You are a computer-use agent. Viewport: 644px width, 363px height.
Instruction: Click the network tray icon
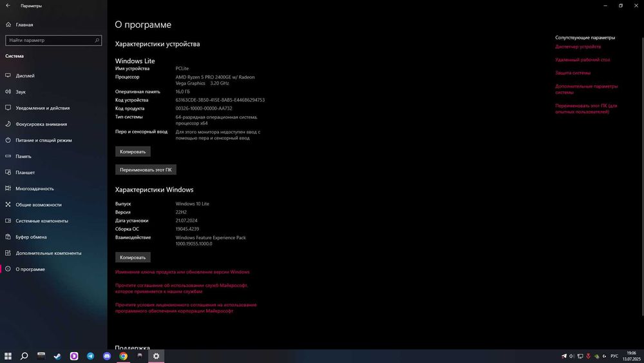click(x=580, y=356)
